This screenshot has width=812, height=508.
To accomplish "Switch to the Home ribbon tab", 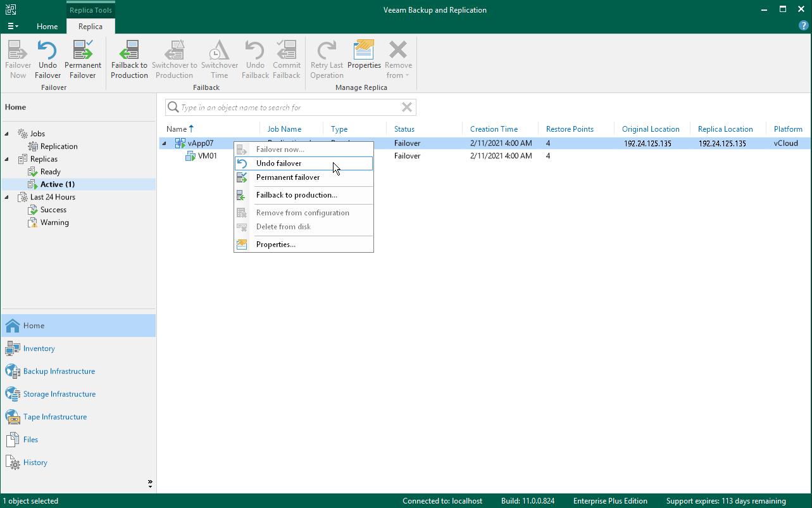I will [x=47, y=27].
